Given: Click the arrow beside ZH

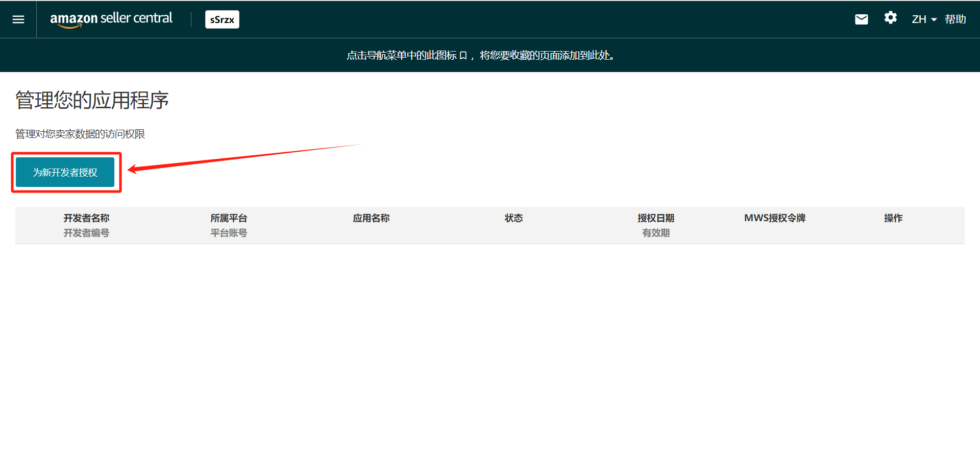Looking at the screenshot, I should [x=934, y=20].
